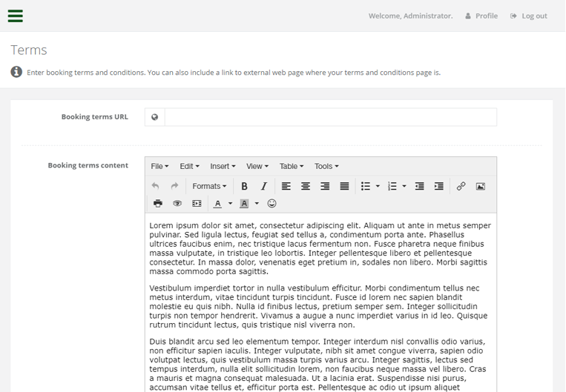Click the Vestibulum imperdiet paragraph
The image size is (566, 392).
point(318,306)
